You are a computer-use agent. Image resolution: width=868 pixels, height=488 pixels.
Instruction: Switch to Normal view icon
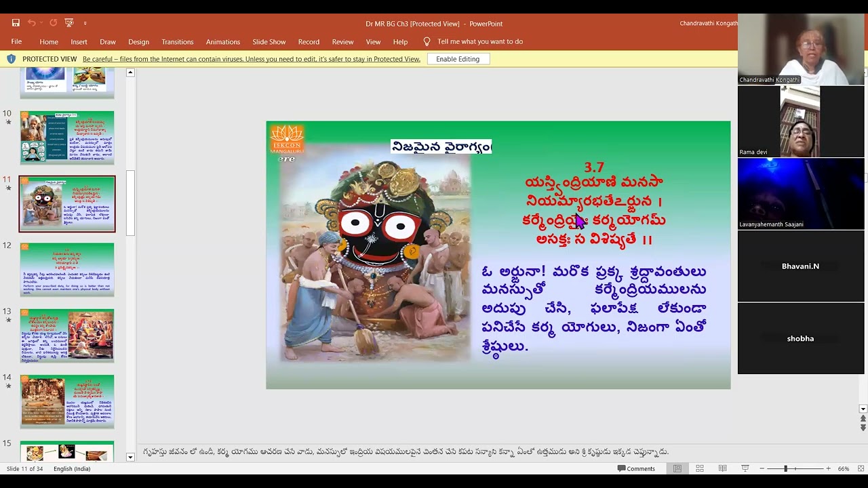(x=677, y=468)
